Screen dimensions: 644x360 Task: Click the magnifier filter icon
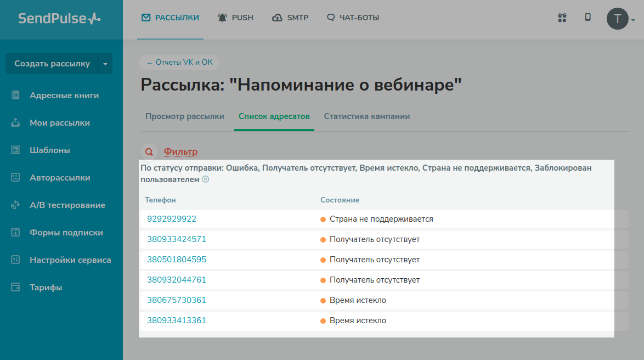click(x=149, y=151)
